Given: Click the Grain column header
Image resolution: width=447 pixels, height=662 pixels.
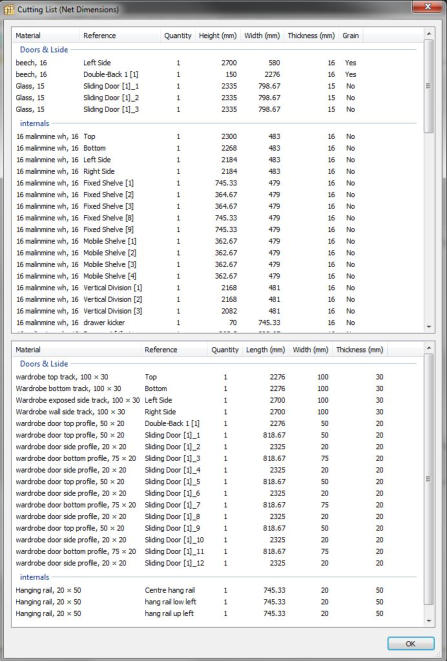Looking at the screenshot, I should coord(350,35).
